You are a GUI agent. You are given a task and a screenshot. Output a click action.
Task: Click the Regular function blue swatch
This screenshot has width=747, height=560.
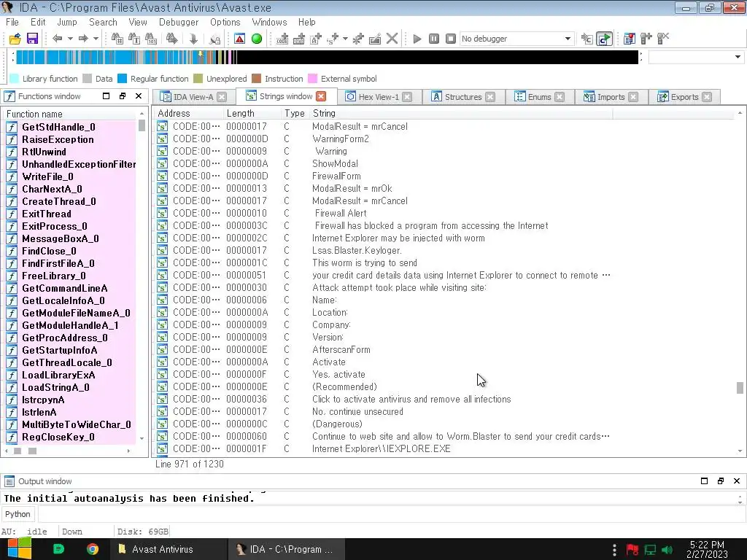(123, 79)
